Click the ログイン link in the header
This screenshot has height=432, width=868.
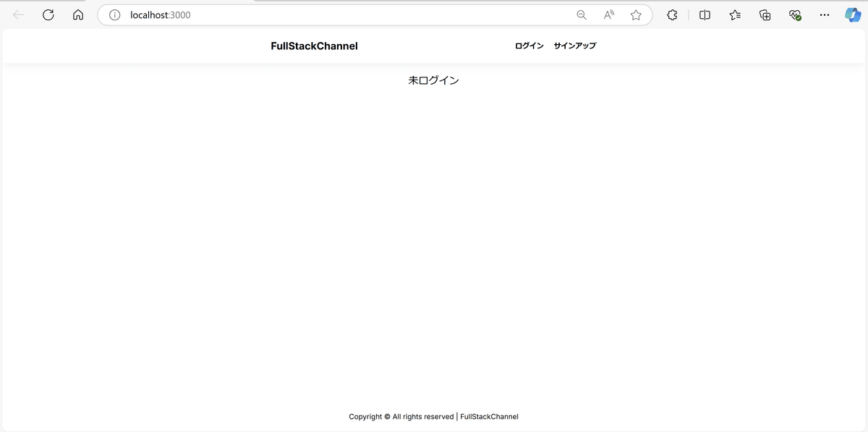click(x=529, y=46)
